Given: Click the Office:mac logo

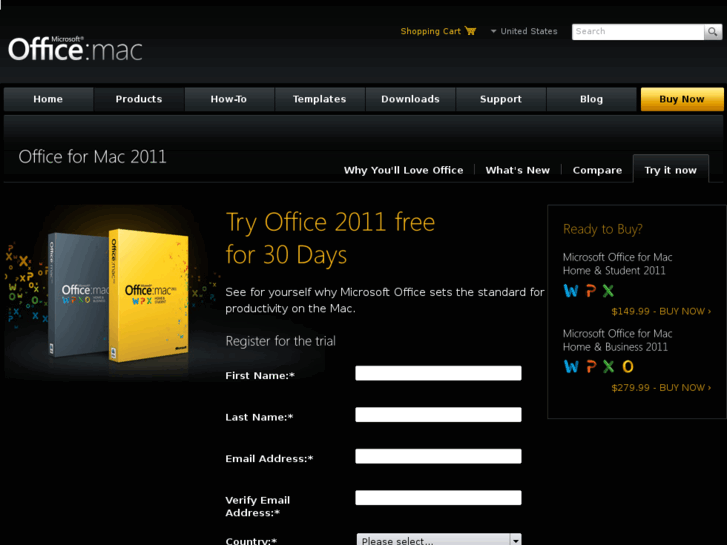Looking at the screenshot, I should point(75,49).
